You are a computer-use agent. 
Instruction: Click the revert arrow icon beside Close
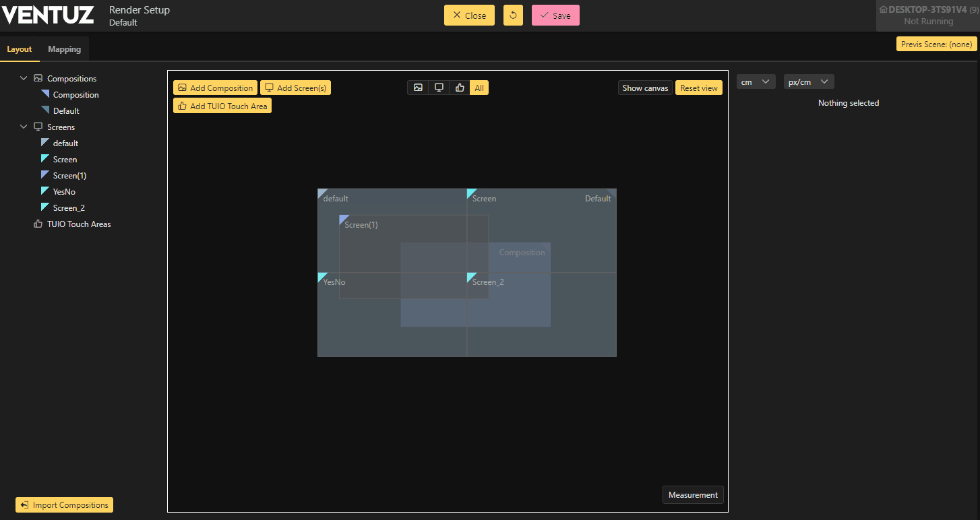[513, 15]
